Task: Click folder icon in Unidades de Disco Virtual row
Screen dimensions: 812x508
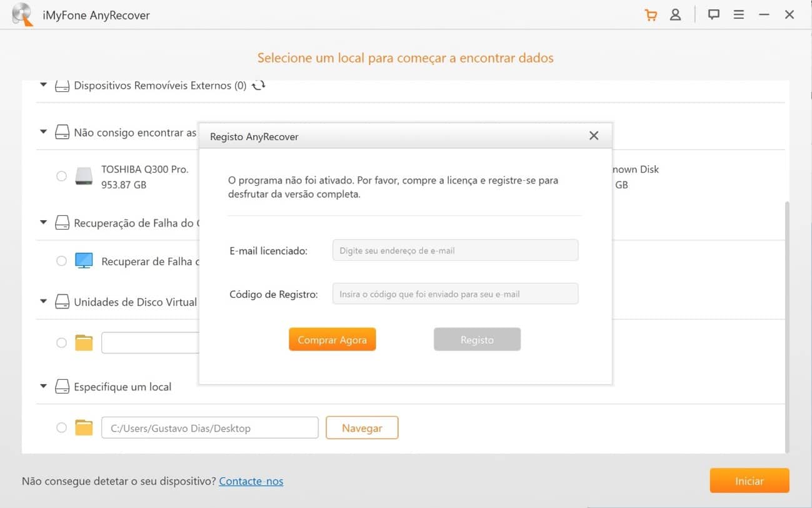Action: click(84, 343)
